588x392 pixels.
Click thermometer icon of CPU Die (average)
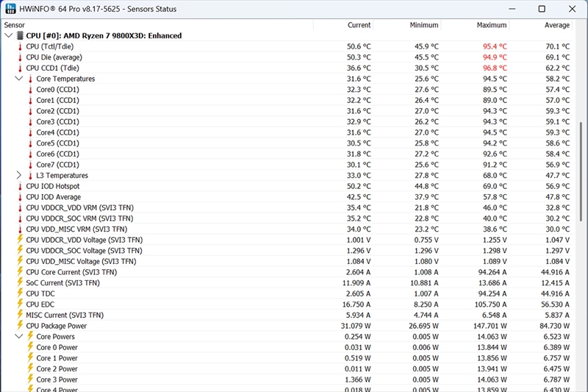point(21,57)
